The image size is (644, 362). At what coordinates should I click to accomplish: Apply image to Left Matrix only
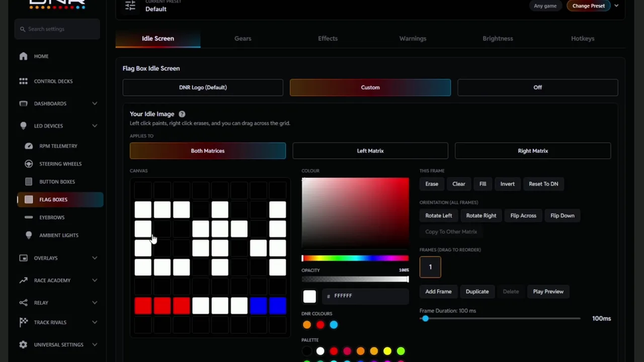coord(370,151)
